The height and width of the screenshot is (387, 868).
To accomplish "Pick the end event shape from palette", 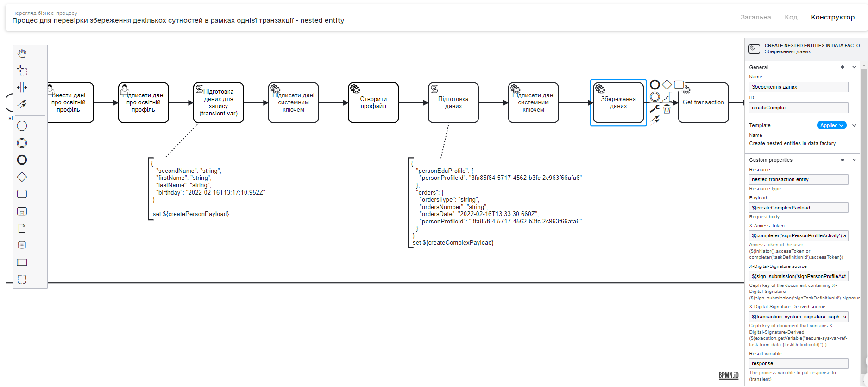I will [22, 160].
